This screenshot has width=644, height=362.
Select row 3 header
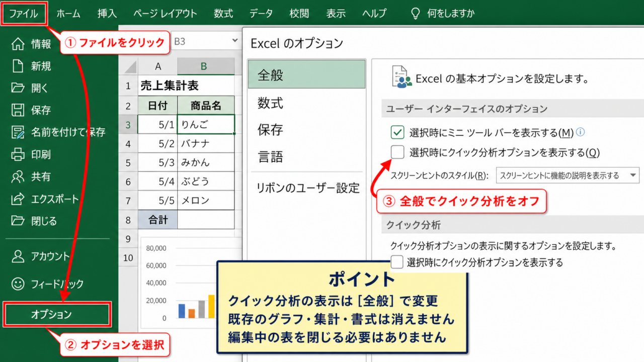click(128, 125)
